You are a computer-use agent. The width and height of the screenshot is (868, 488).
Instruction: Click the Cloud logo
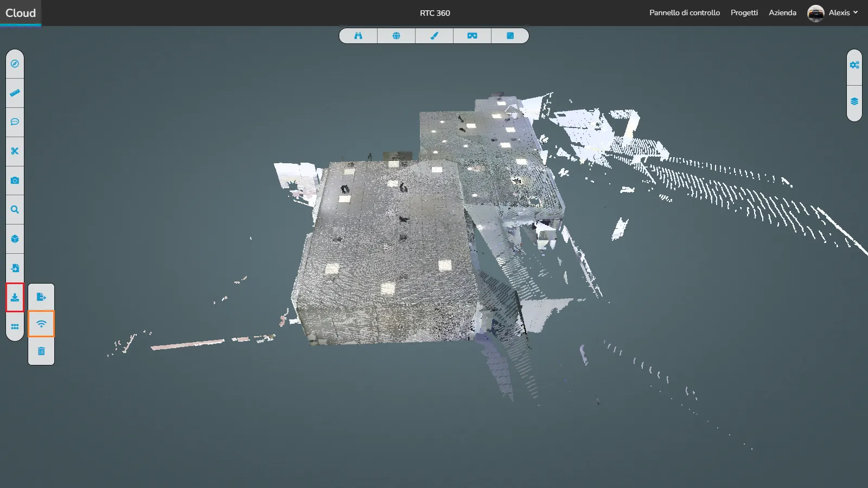point(21,13)
